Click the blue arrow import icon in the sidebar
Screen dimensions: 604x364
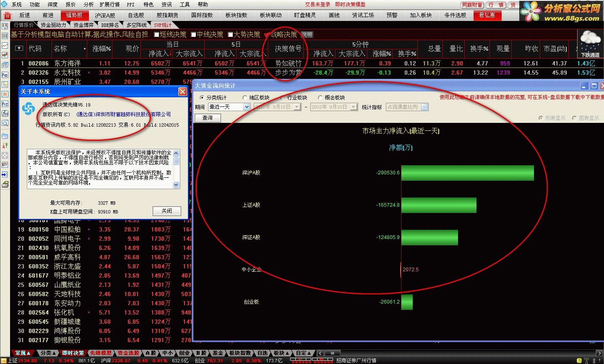click(x=5, y=174)
